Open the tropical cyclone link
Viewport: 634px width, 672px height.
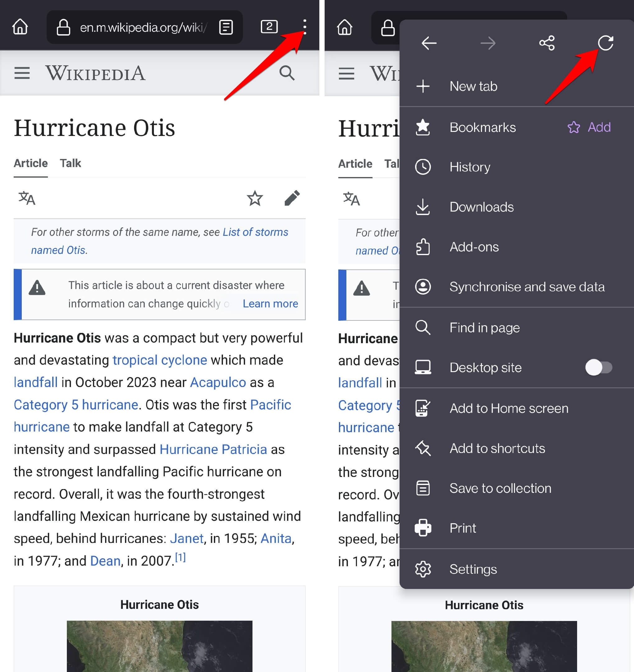point(160,360)
